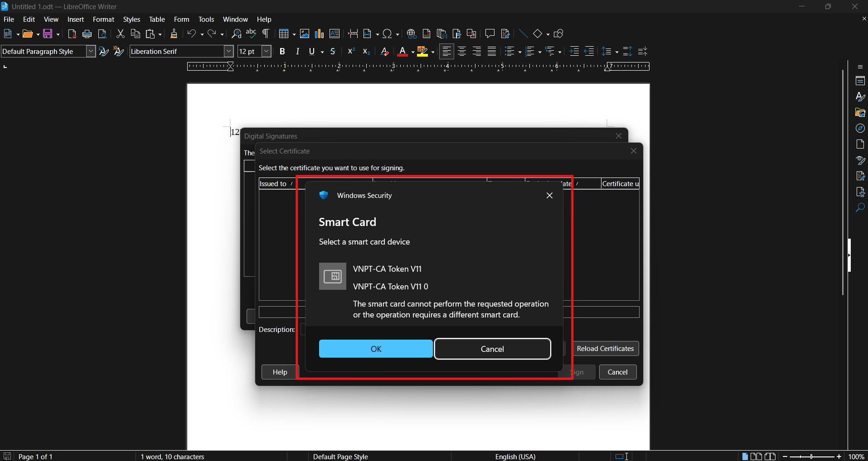868x461 pixels.
Task: Open the Style Inspector sidebar panel
Action: pos(860,160)
